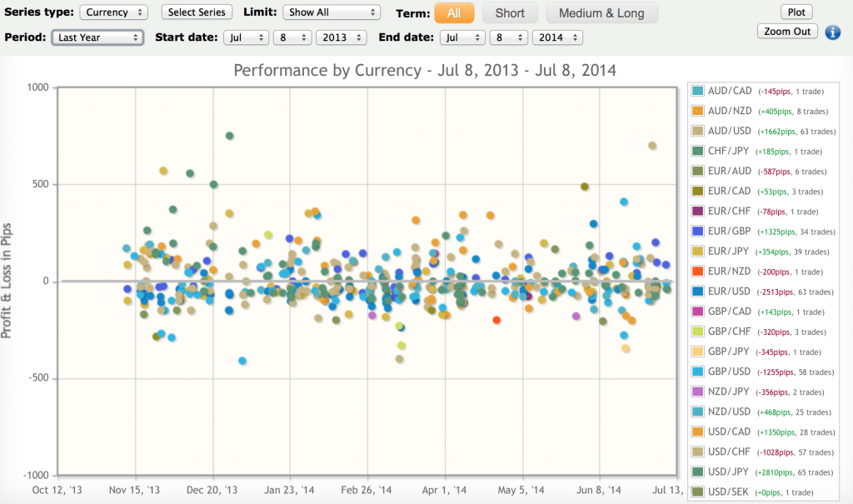
Task: Click the EUR/NZD red-orange legend swatch
Action: pos(697,272)
